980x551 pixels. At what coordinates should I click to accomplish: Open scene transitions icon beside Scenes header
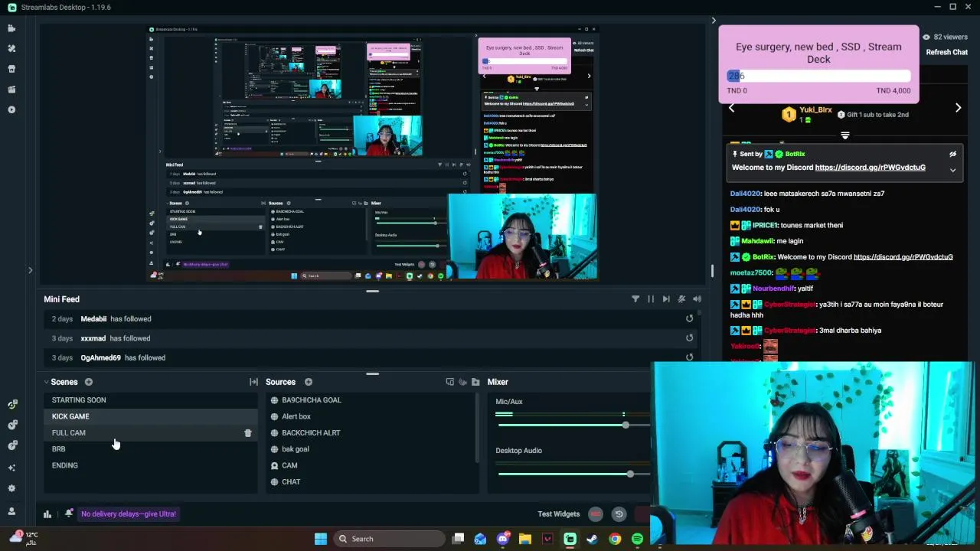(x=253, y=382)
